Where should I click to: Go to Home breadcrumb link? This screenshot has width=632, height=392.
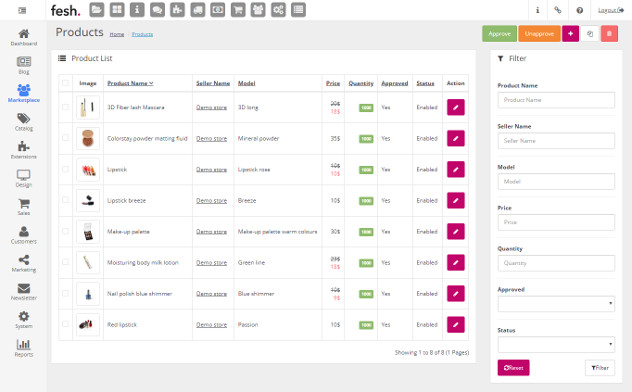coord(117,35)
